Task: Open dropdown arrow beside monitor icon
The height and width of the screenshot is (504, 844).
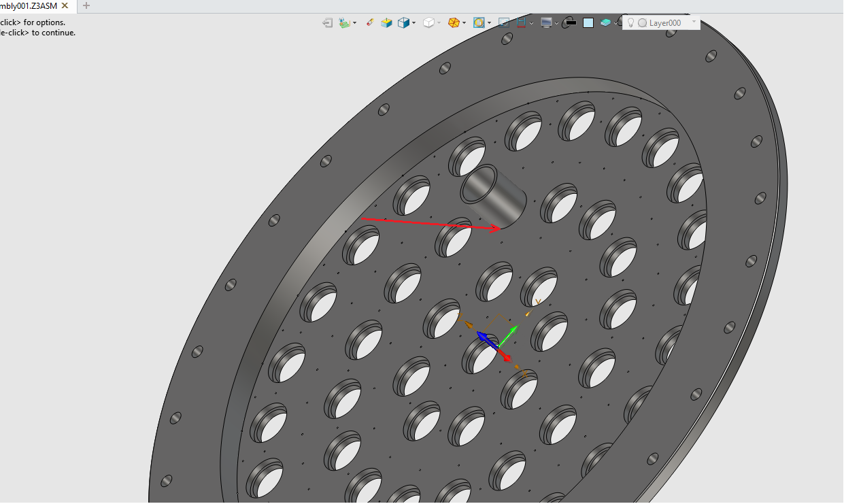Action: pos(556,23)
